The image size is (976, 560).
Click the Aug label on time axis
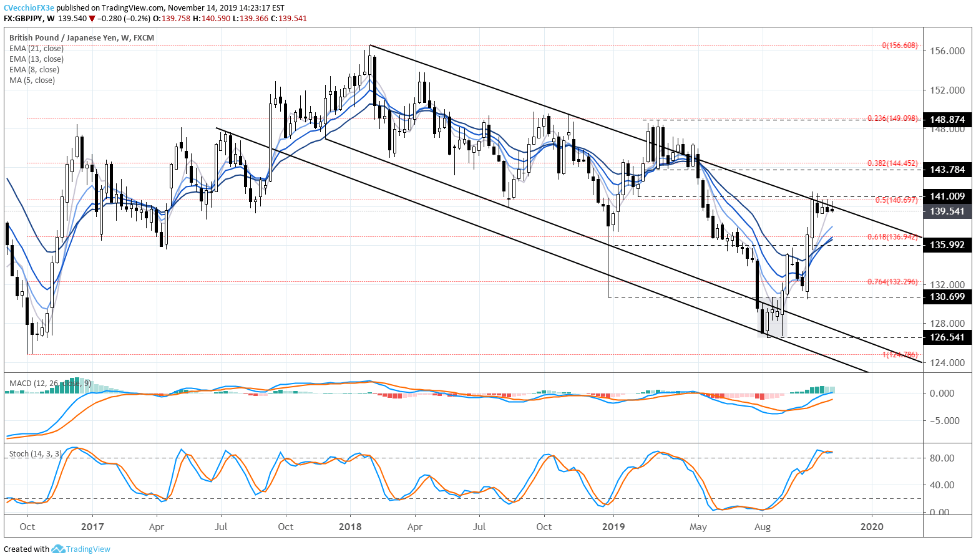762,527
